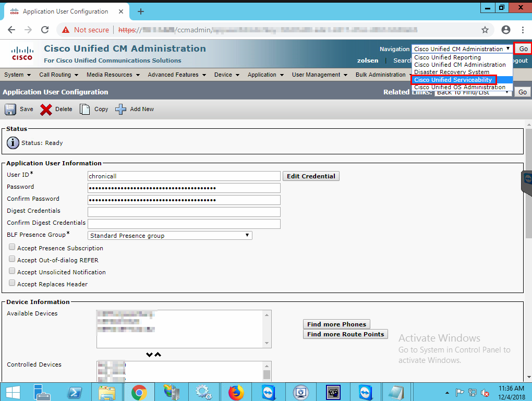The height and width of the screenshot is (401, 532).
Task: Click Find more Phones button
Action: 336,324
